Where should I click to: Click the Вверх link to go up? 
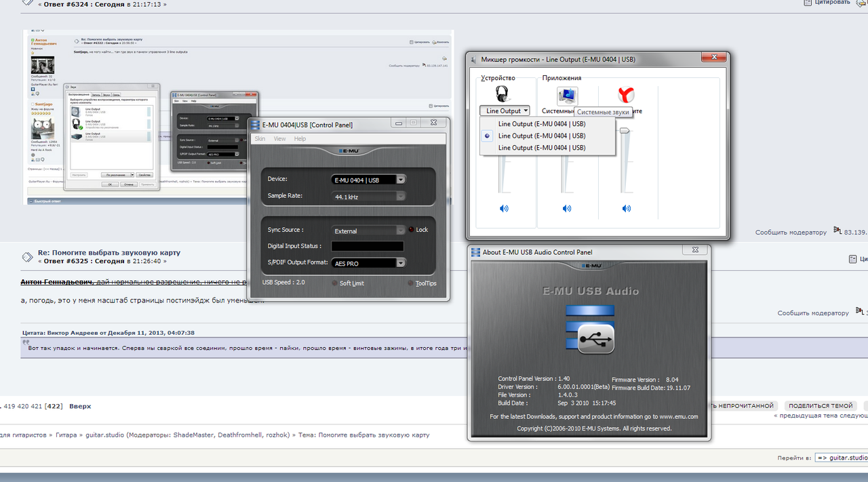[x=80, y=406]
